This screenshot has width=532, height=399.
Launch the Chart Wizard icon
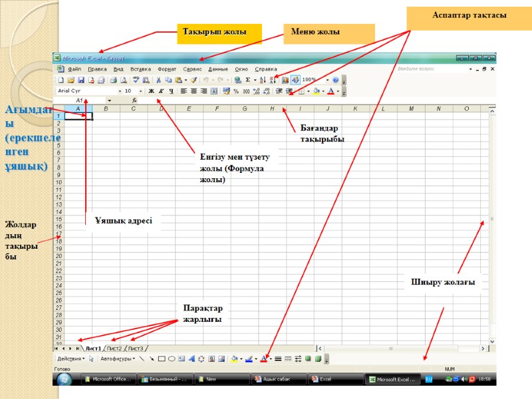(x=285, y=80)
